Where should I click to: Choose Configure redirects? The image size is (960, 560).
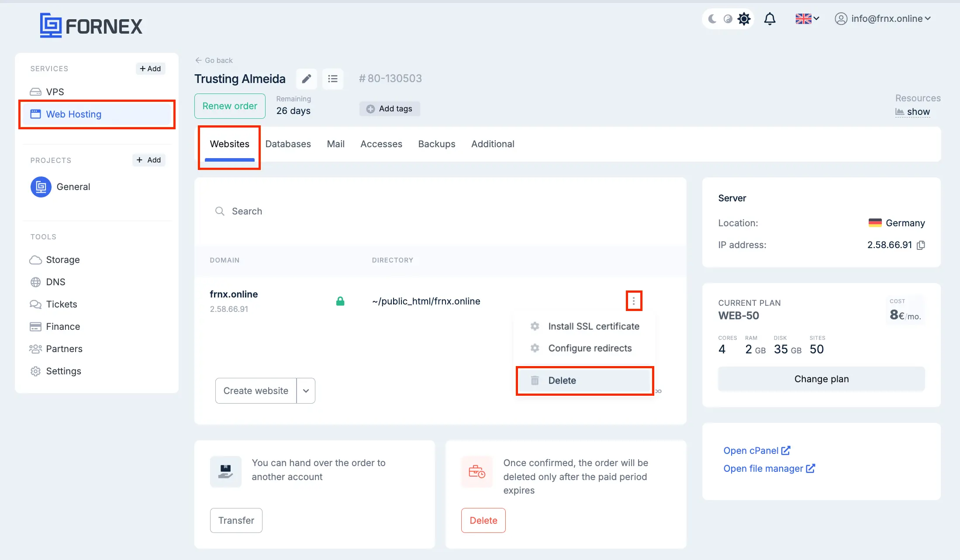coord(585,348)
